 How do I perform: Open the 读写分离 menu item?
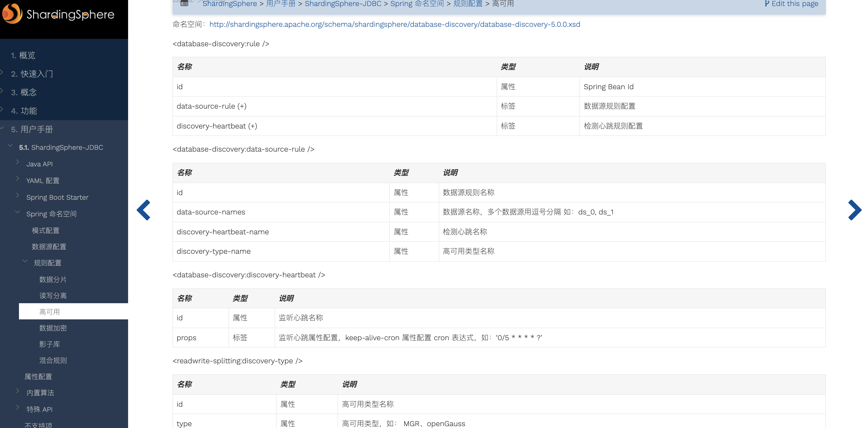53,296
